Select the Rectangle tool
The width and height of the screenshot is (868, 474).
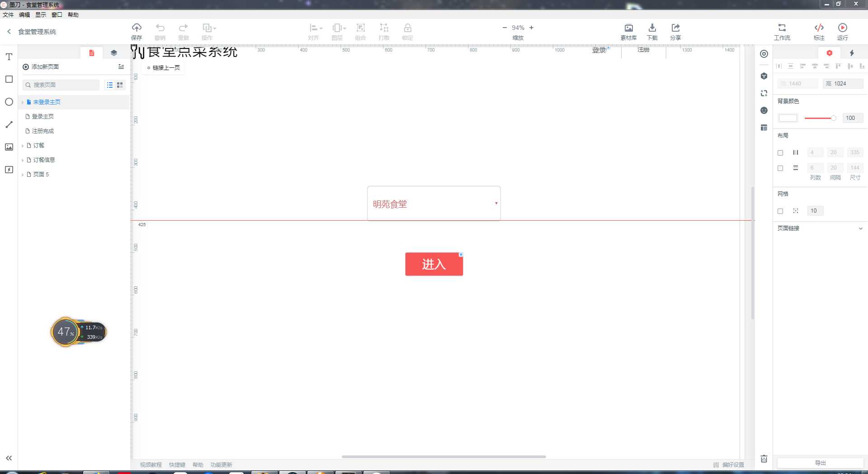(x=9, y=79)
